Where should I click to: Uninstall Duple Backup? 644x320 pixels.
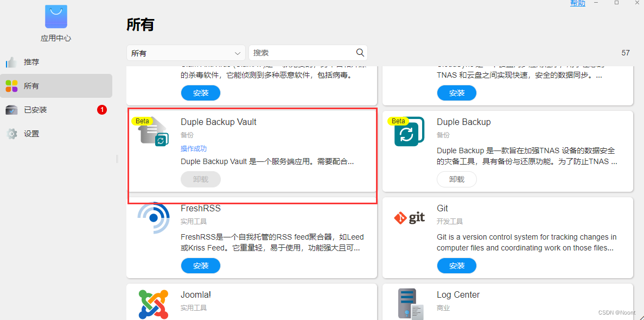point(457,179)
